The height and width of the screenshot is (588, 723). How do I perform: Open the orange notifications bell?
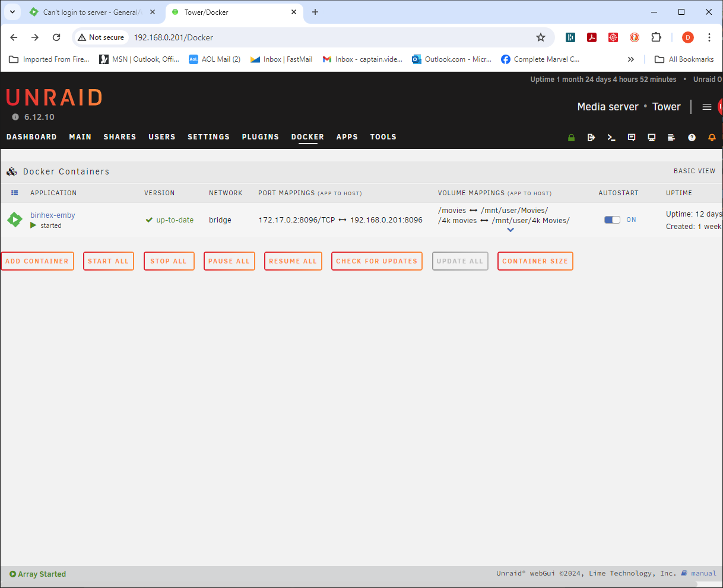point(712,138)
